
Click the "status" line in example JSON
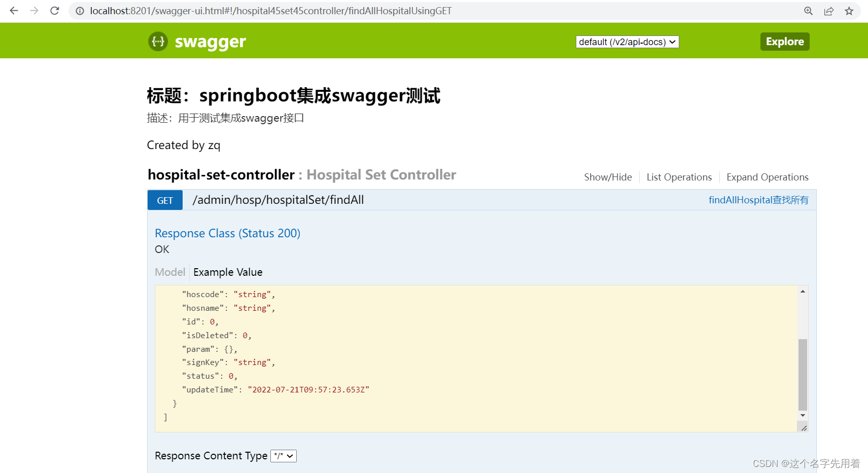(x=210, y=376)
